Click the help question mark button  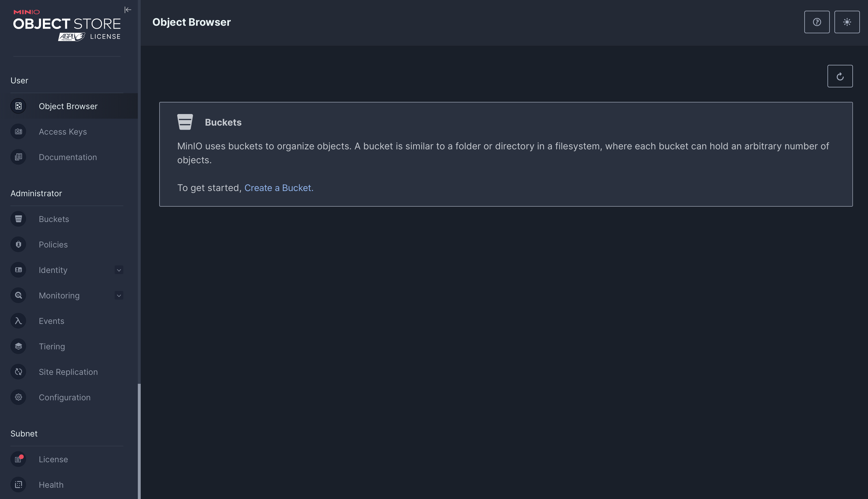[x=817, y=21]
